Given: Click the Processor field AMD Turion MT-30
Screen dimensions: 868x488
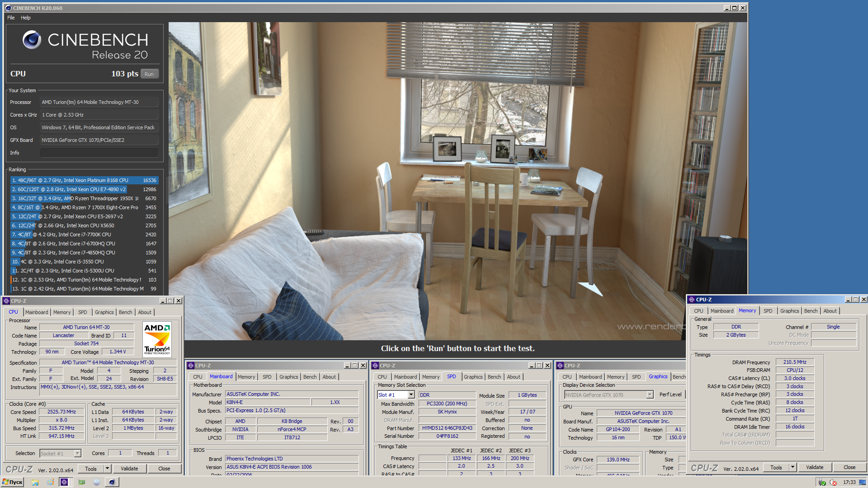Looking at the screenshot, I should point(99,102).
